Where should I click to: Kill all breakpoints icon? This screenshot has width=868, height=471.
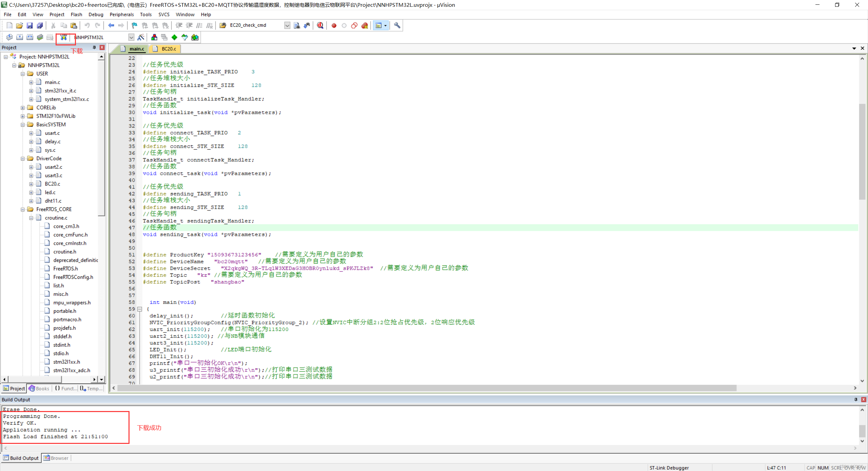pos(364,25)
